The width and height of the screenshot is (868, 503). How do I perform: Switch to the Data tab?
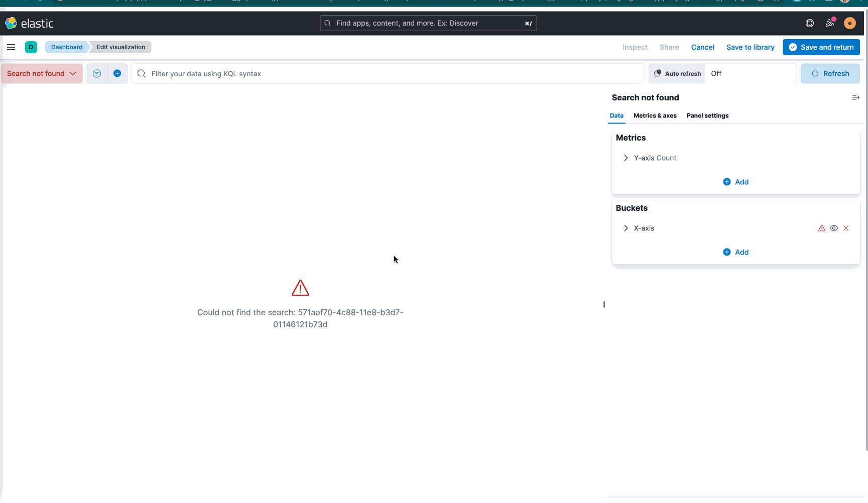(x=616, y=115)
